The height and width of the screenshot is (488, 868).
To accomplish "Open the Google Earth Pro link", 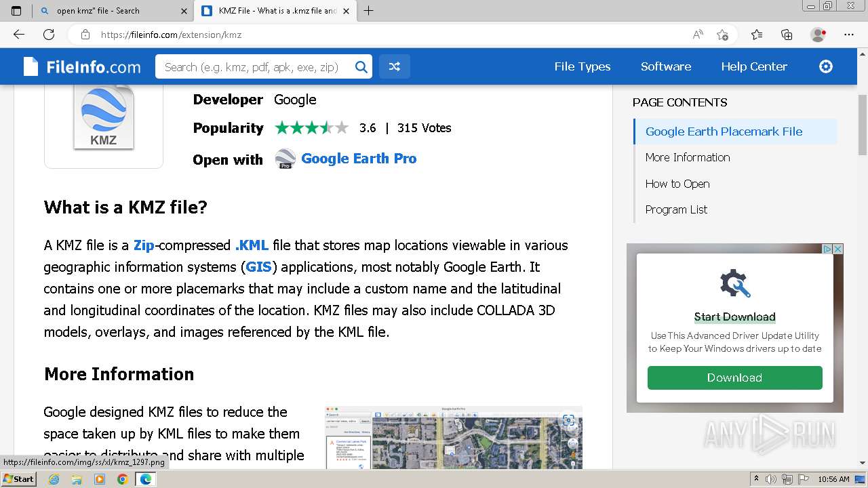I will click(359, 159).
